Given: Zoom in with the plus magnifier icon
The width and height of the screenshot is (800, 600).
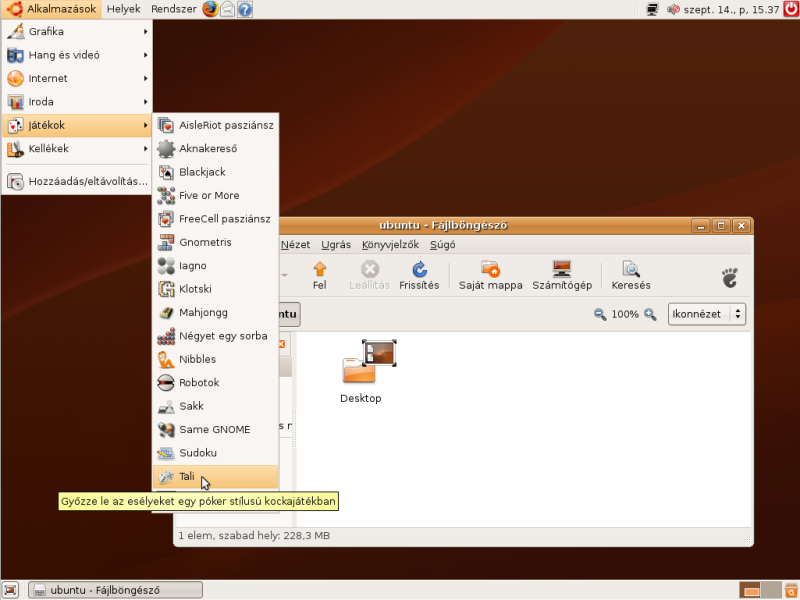Looking at the screenshot, I should click(650, 314).
